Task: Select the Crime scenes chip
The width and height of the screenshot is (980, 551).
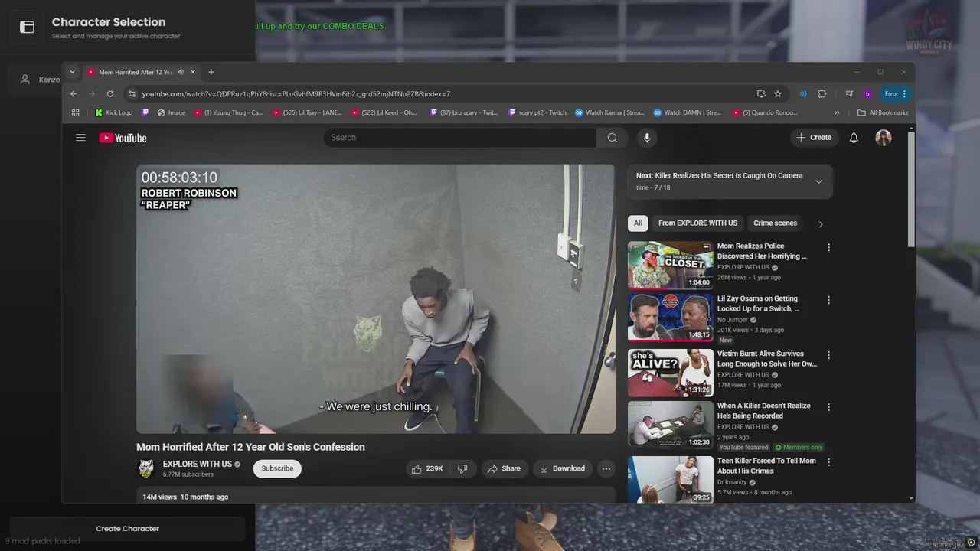Action: pos(775,223)
